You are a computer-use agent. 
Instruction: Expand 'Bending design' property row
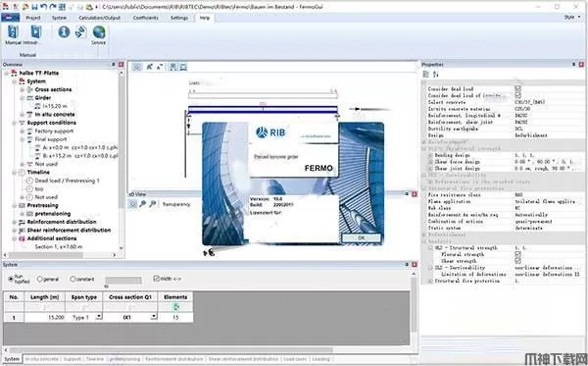(x=430, y=155)
